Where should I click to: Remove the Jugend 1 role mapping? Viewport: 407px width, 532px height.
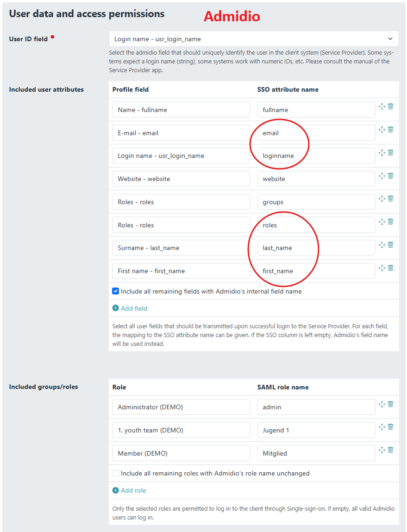tap(390, 427)
